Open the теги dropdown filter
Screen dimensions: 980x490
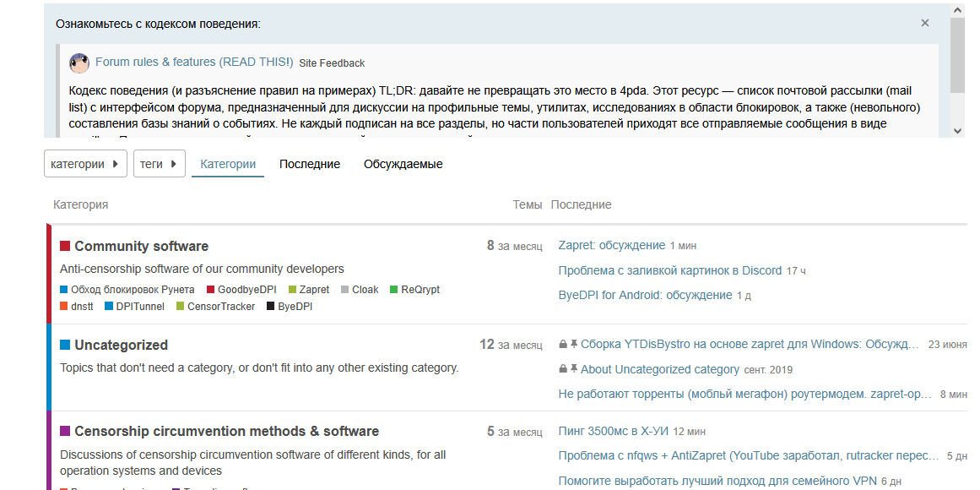tap(160, 164)
